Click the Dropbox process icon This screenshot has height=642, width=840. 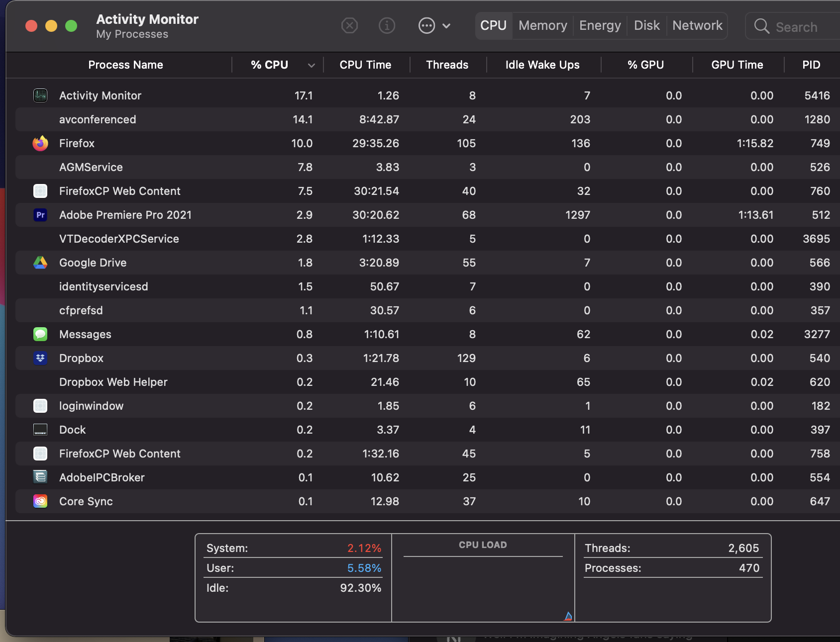tap(40, 358)
